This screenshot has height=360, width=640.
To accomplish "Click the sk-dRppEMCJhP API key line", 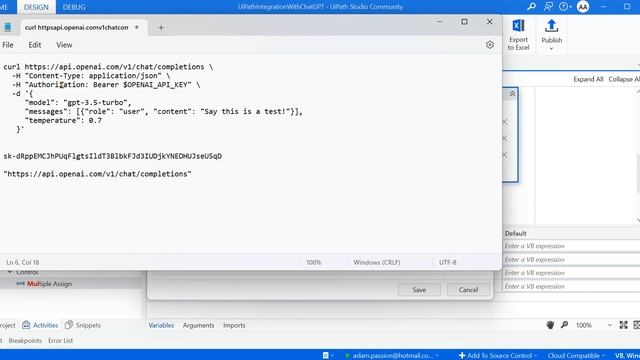I will point(113,156).
